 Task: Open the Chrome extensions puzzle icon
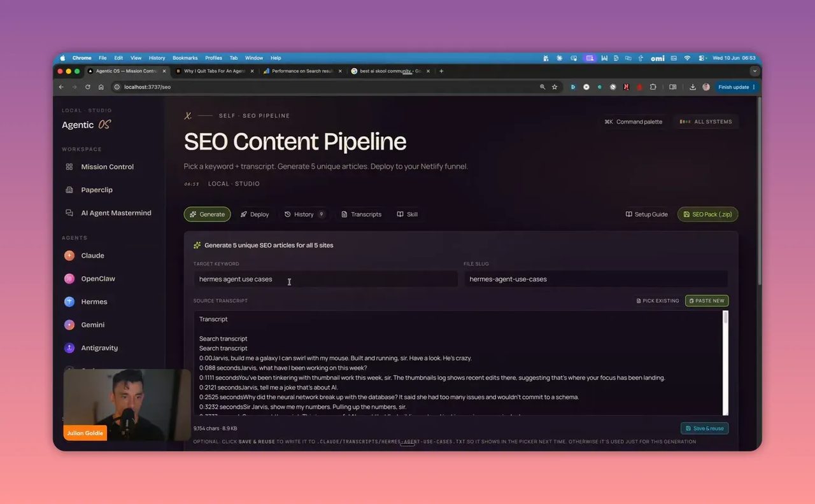coord(653,87)
